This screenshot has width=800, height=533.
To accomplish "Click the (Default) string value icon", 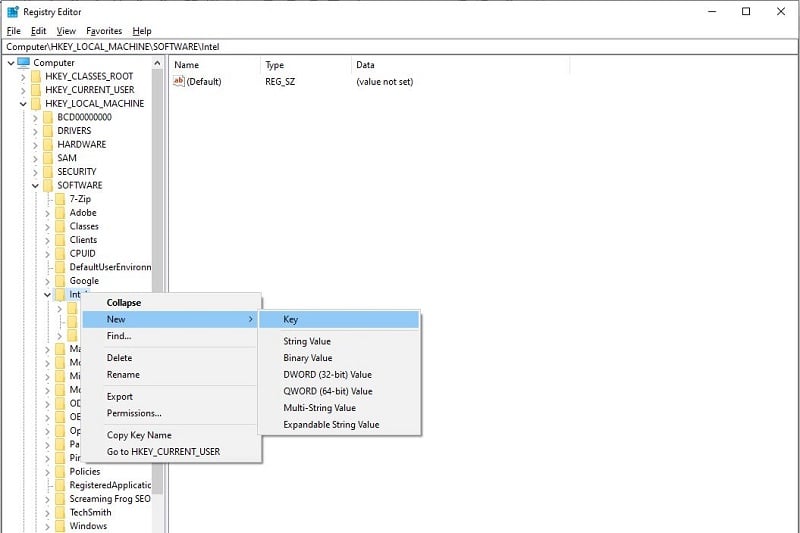I will pyautogui.click(x=179, y=81).
